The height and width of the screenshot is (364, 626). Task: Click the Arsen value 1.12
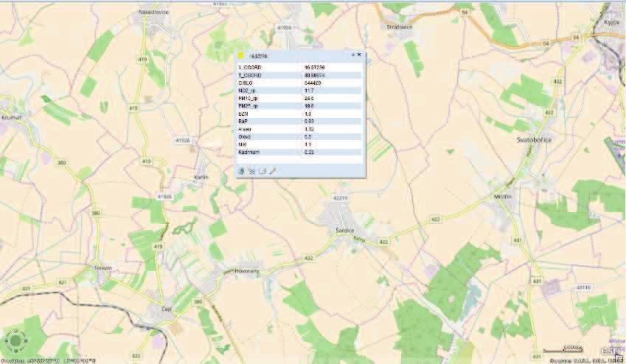coord(309,129)
